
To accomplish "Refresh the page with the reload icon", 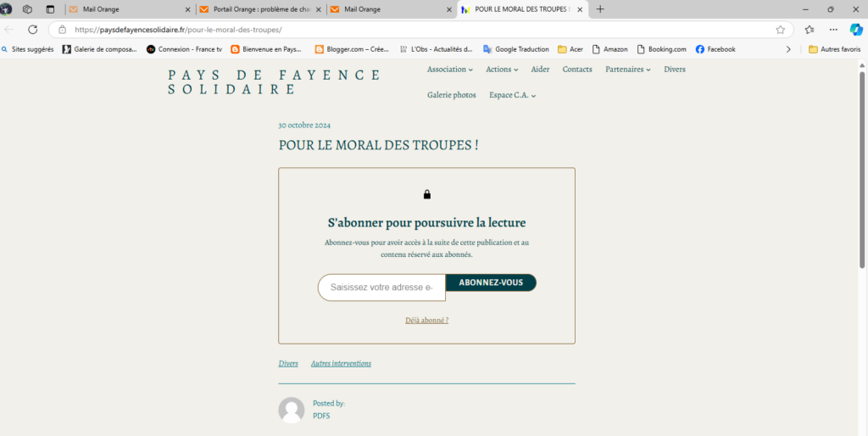I will tap(32, 29).
